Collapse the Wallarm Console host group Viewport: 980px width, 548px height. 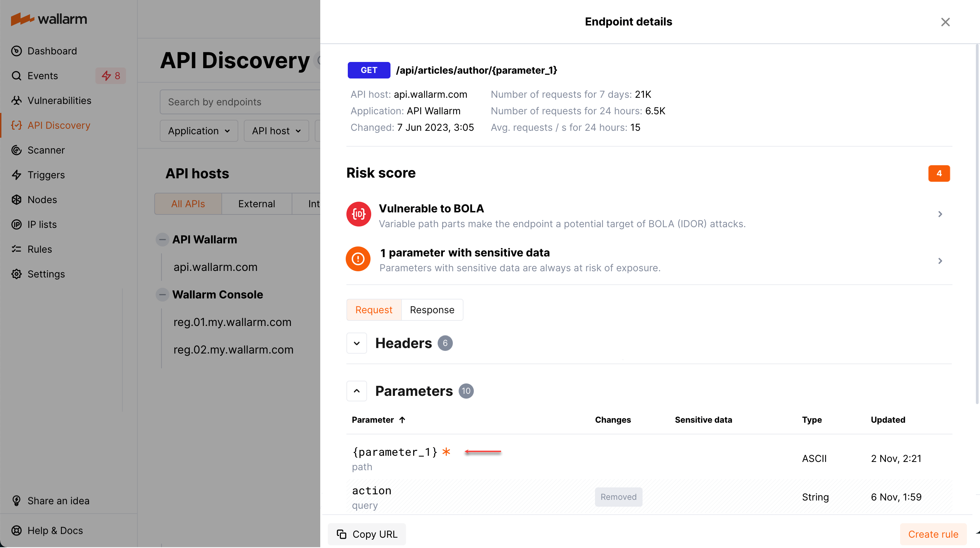[x=162, y=294]
